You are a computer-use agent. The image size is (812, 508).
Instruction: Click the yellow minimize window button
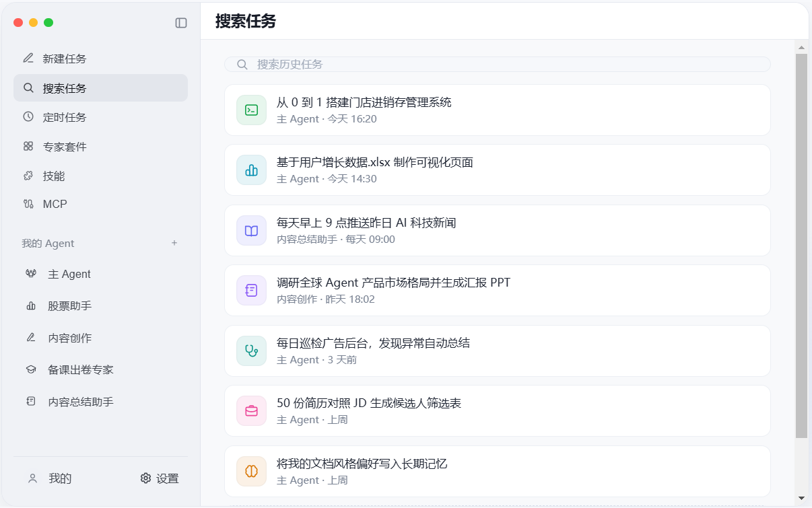(33, 22)
